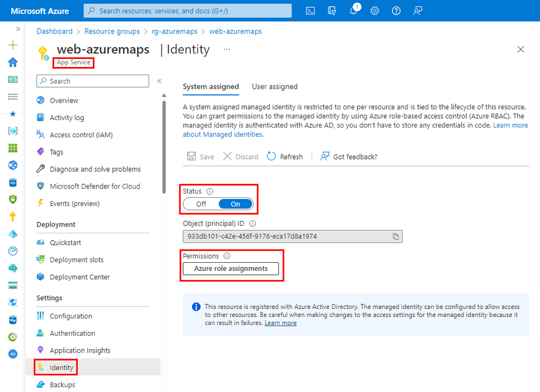Image resolution: width=540 pixels, height=392 pixels.
Task: Go to Dashboard breadcrumb
Action: 55,31
